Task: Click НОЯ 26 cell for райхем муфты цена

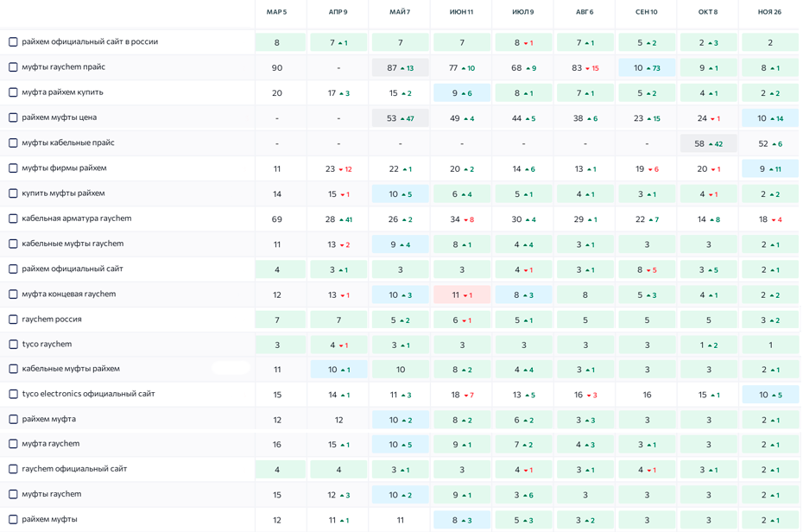Action: tap(769, 118)
